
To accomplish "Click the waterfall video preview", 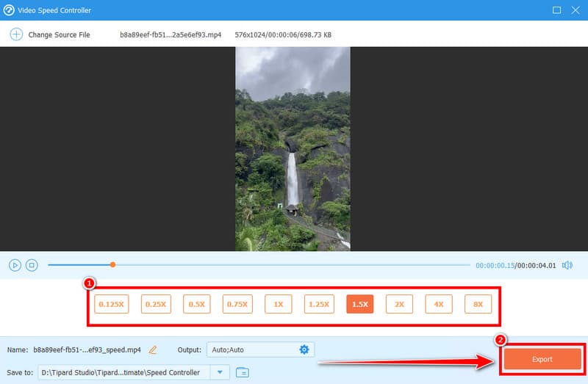I will tap(293, 149).
